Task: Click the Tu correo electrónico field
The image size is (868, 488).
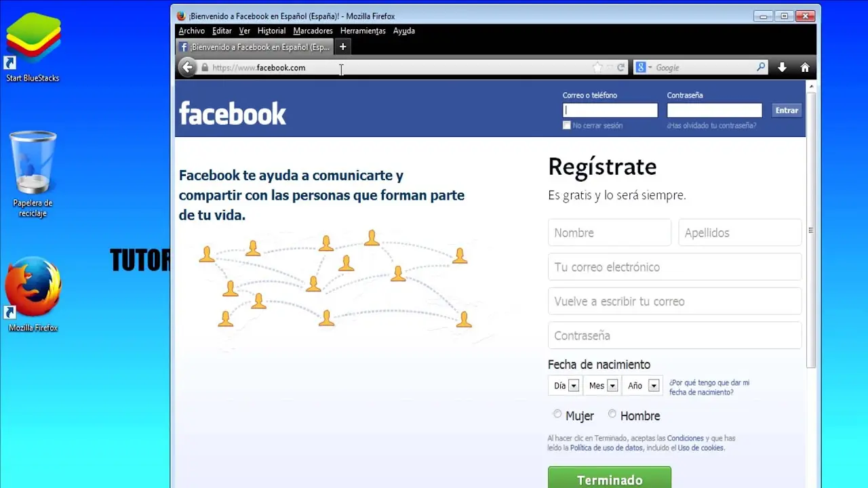Action: point(675,267)
